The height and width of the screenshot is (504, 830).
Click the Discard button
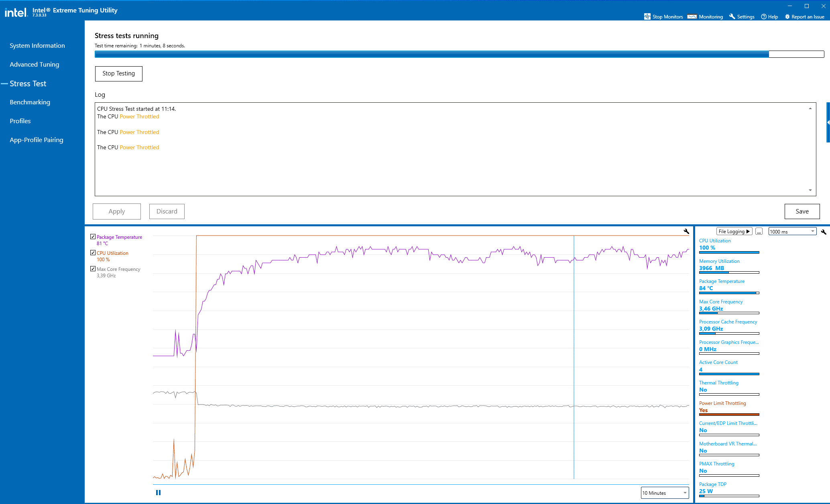pos(167,211)
